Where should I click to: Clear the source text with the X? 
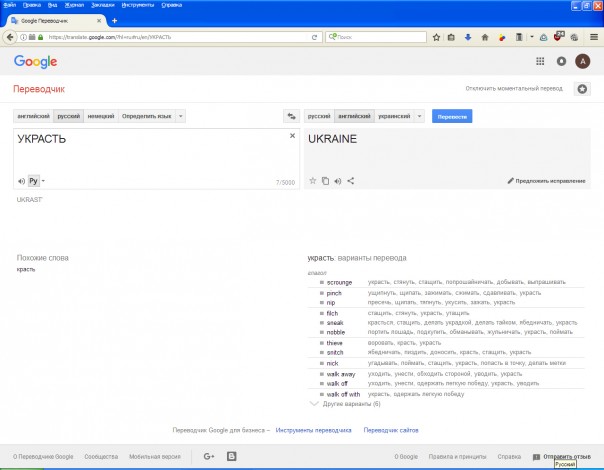[293, 136]
